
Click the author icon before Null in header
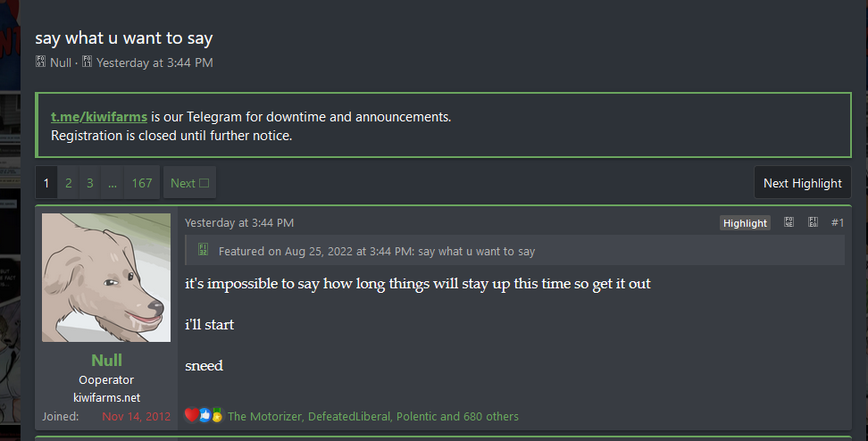point(41,62)
